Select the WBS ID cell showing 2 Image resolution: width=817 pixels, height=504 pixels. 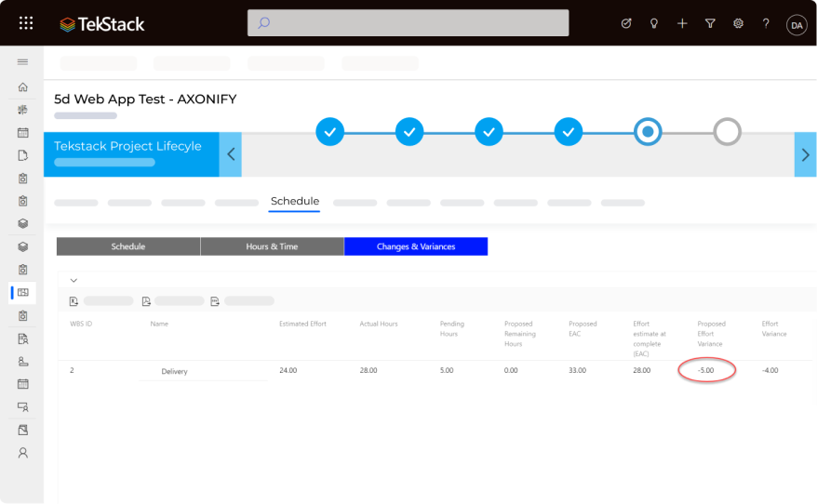pos(72,370)
